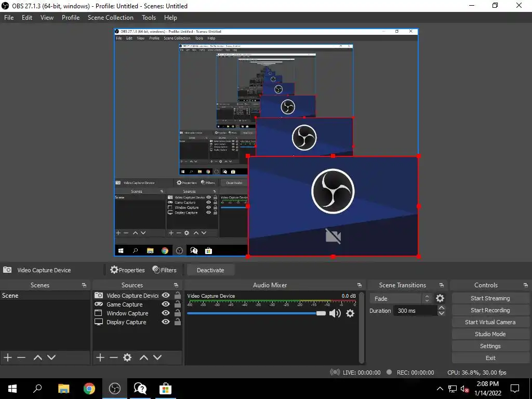The width and height of the screenshot is (532, 399).
Task: Select Window Capture in Sources list
Action: [127, 313]
